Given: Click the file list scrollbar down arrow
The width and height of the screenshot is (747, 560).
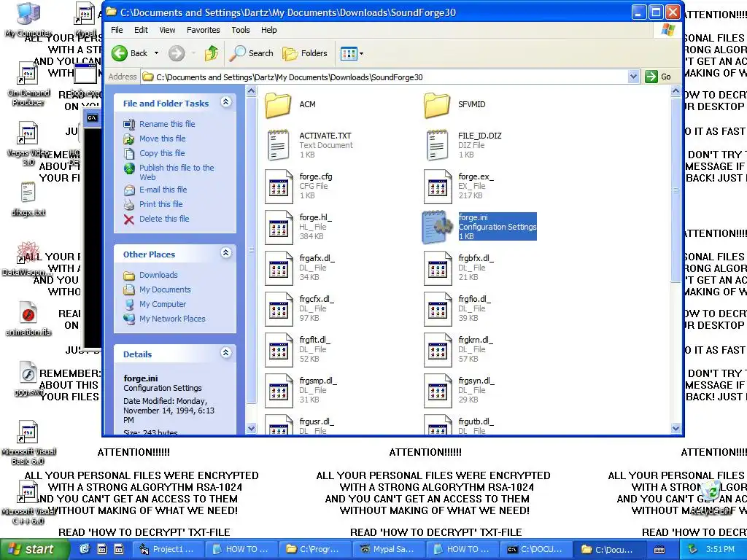Looking at the screenshot, I should click(x=676, y=429).
